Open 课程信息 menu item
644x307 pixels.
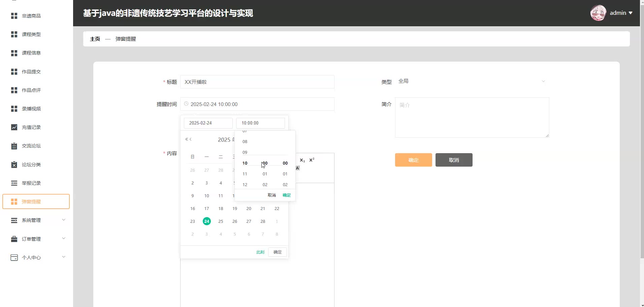31,53
